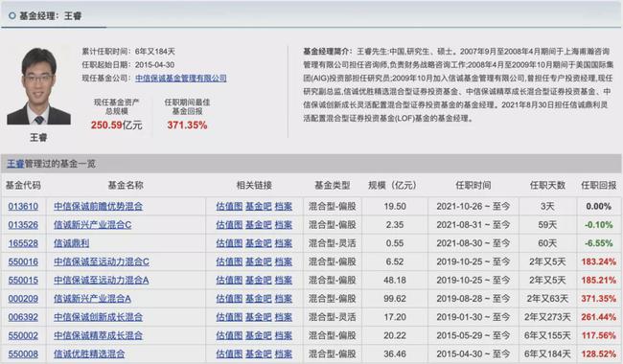This screenshot has height=364, width=623.
Task: Open 估值图 for 信诚新兴产业混合C
Action: (229, 225)
